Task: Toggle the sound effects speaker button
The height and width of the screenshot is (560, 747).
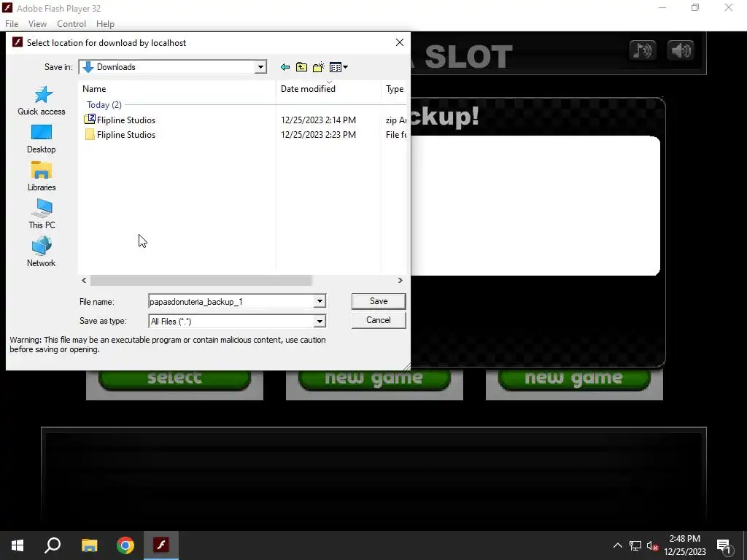Action: (x=681, y=50)
